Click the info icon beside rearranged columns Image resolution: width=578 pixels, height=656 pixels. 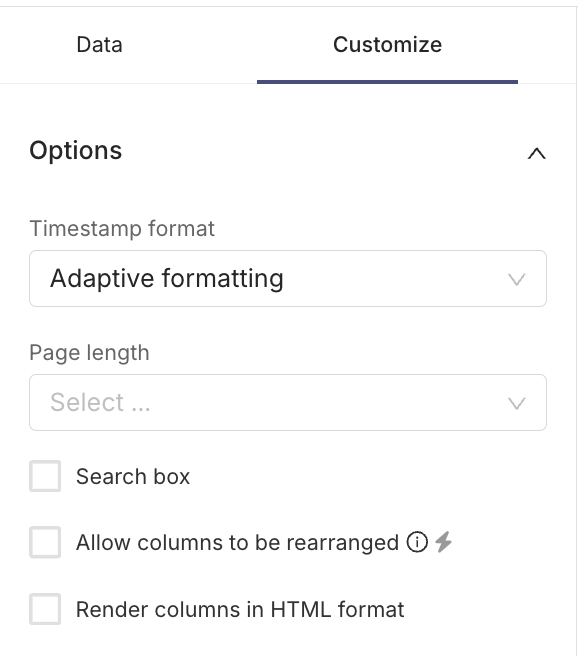(x=417, y=542)
